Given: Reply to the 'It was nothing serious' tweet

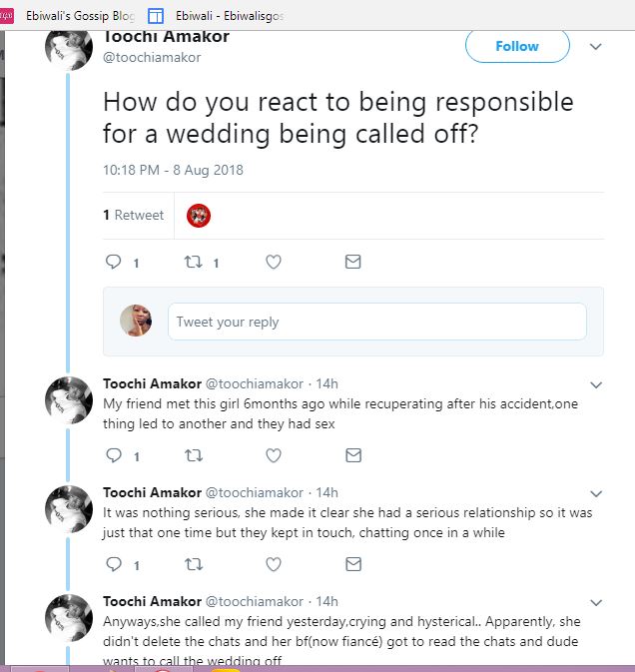Looking at the screenshot, I should (x=114, y=565).
